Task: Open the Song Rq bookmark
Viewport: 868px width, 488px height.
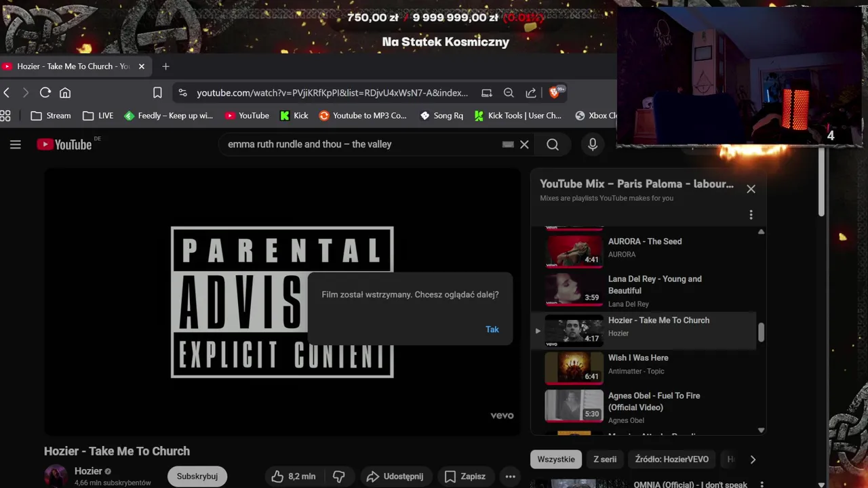Action: 441,116
